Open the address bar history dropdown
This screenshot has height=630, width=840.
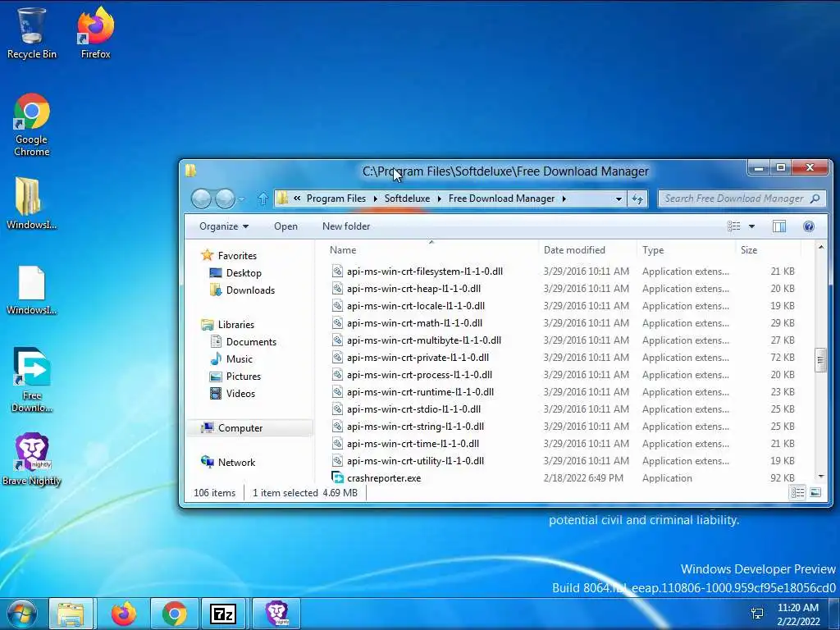[619, 199]
